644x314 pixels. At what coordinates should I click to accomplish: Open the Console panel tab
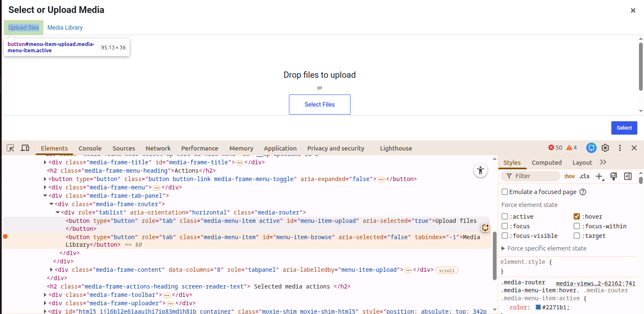tap(90, 148)
